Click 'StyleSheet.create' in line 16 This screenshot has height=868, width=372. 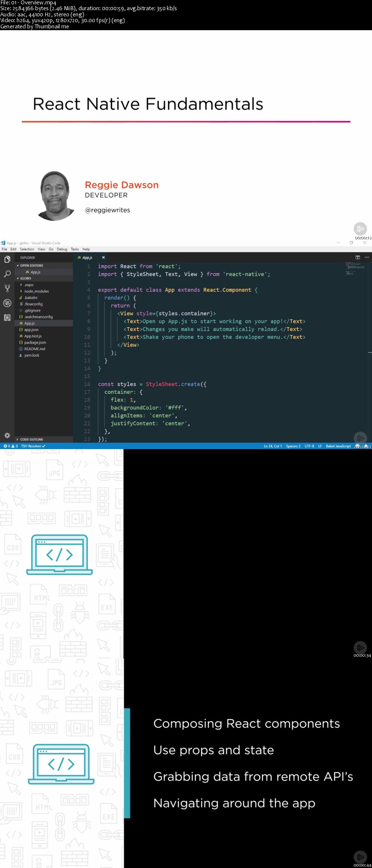[173, 384]
